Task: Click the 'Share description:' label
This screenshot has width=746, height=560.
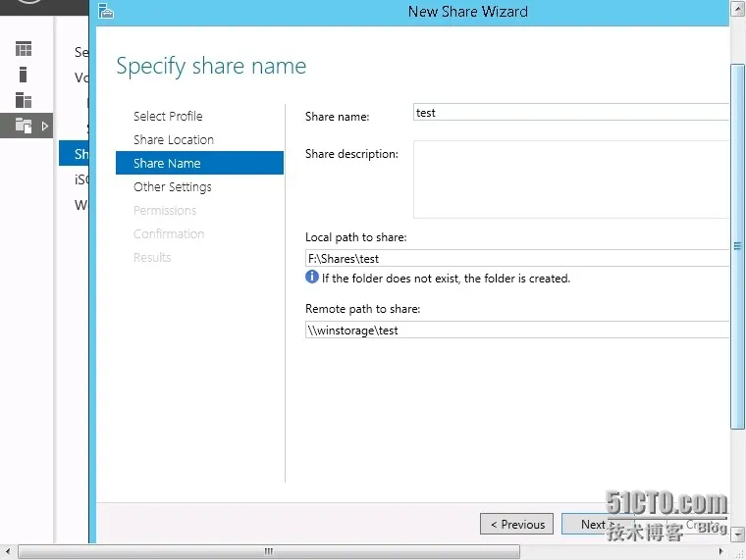Action: [351, 154]
